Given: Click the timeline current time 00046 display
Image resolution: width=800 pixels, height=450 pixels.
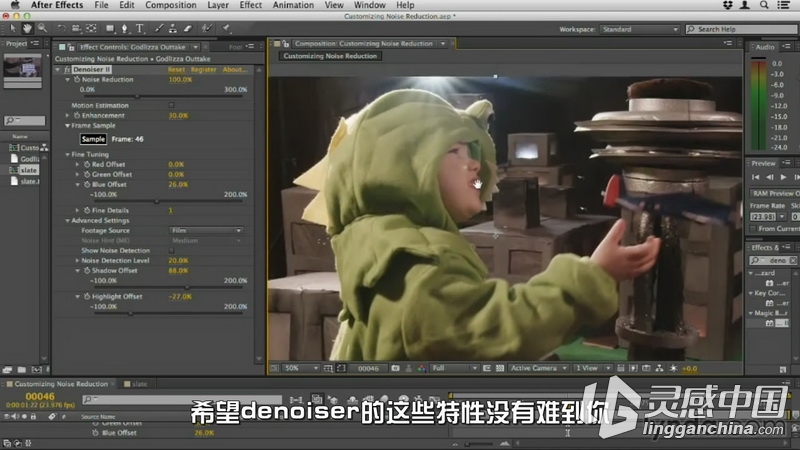Looking at the screenshot, I should tap(40, 396).
